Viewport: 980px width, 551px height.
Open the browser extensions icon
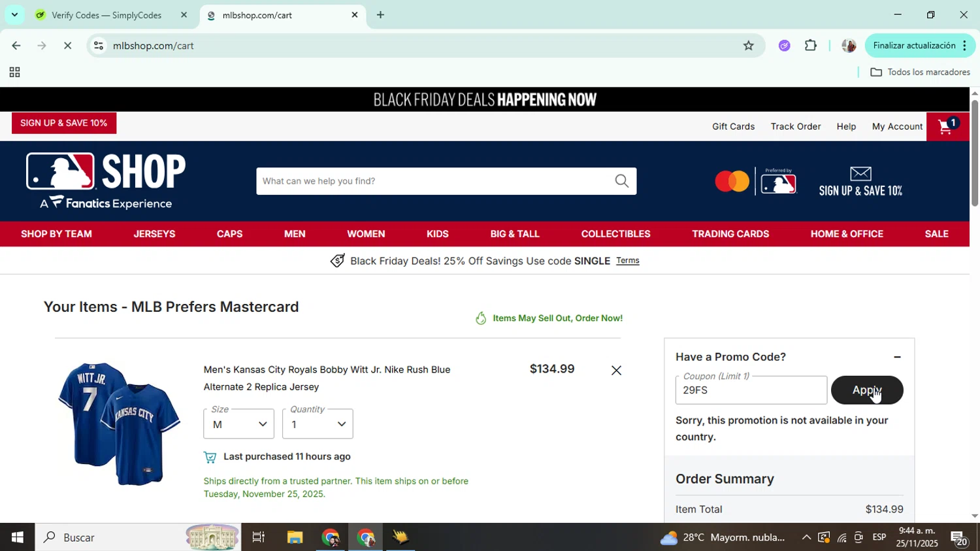(811, 46)
